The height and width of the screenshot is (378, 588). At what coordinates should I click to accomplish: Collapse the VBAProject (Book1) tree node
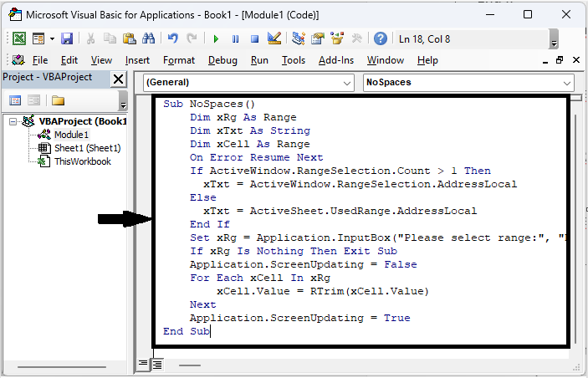click(13, 121)
